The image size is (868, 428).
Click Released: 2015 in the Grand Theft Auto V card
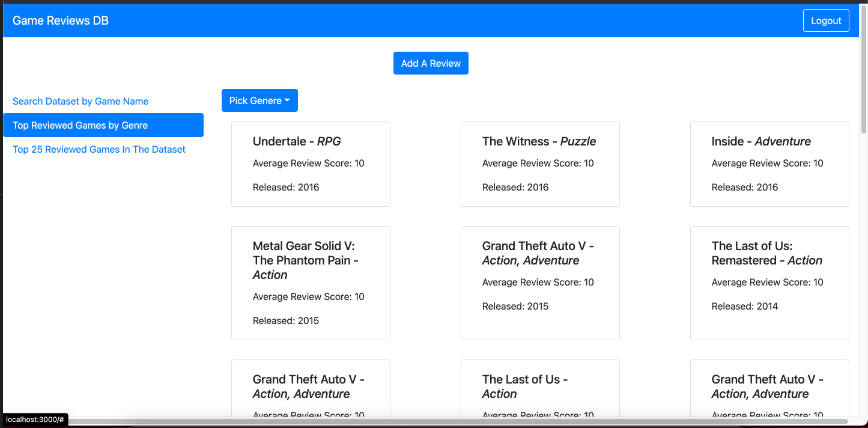[515, 307]
